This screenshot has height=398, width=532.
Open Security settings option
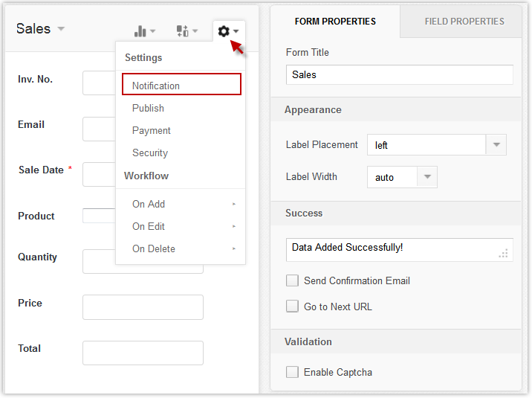click(x=150, y=153)
